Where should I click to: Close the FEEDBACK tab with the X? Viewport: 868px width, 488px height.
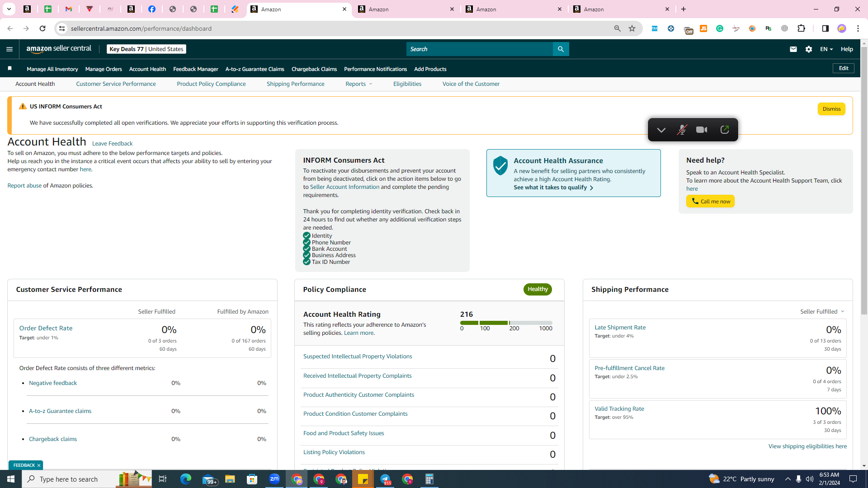point(39,465)
